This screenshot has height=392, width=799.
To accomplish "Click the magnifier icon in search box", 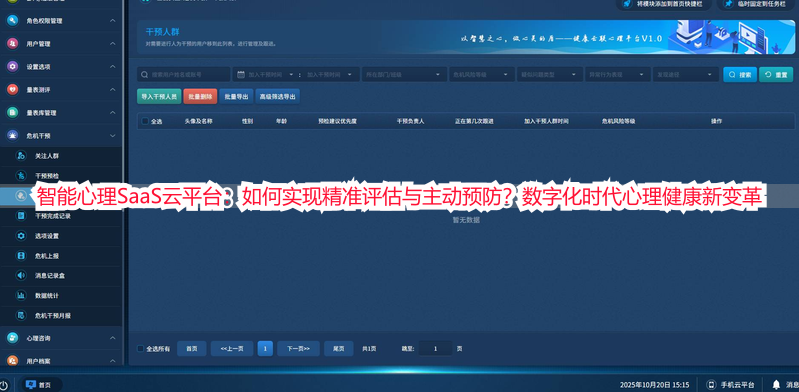I will point(145,74).
